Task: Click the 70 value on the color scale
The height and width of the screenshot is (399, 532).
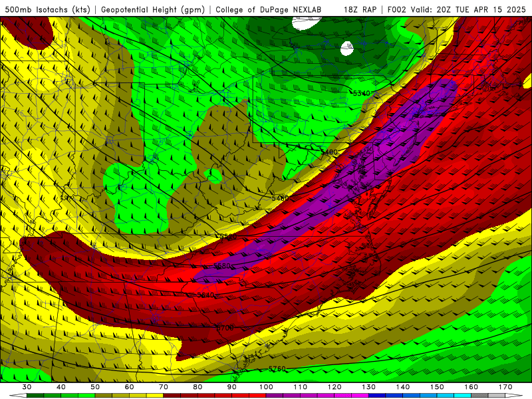Action: (164, 387)
